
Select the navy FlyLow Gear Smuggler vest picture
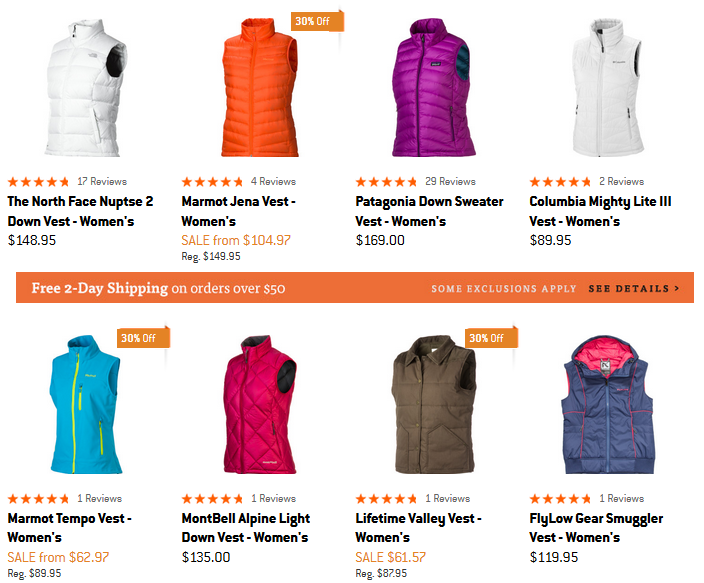607,404
